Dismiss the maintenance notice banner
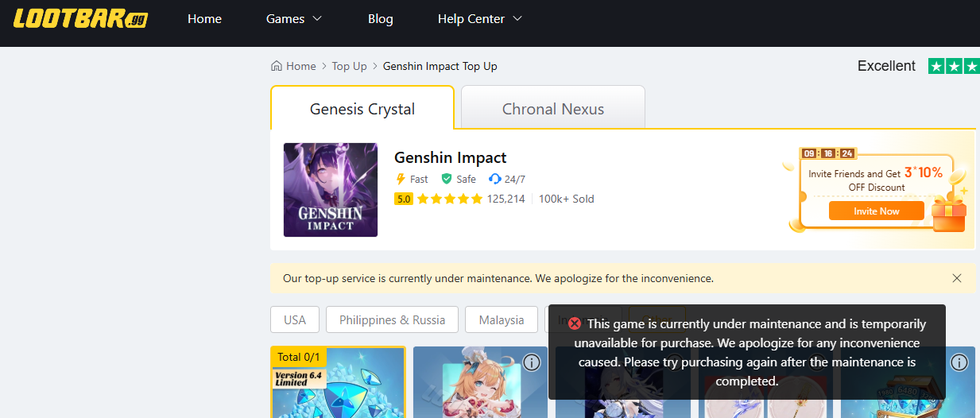Image resolution: width=980 pixels, height=418 pixels. (x=957, y=278)
